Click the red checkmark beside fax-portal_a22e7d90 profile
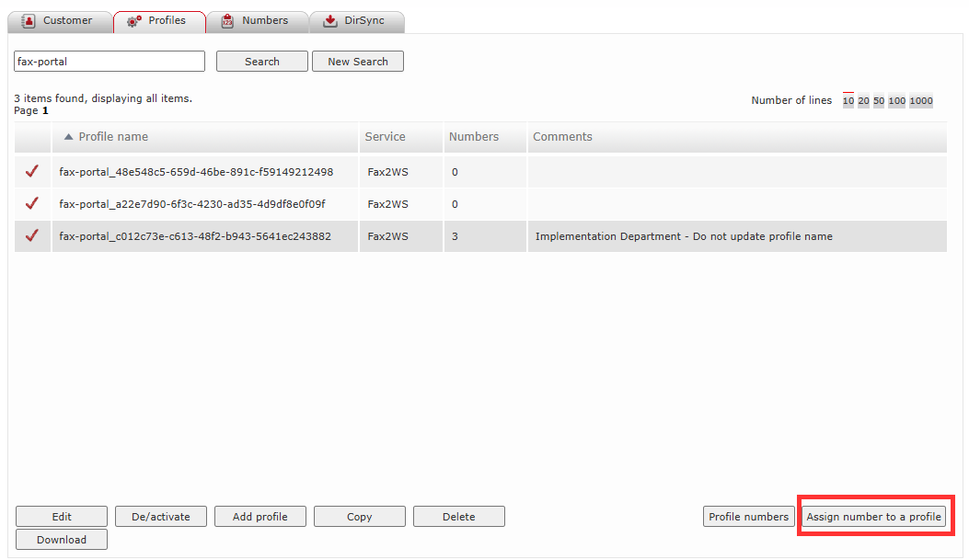The width and height of the screenshot is (969, 560). pyautogui.click(x=32, y=204)
